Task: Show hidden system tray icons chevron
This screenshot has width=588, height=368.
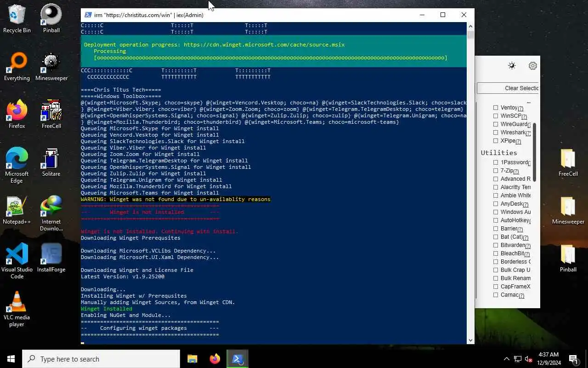Action: point(507,359)
